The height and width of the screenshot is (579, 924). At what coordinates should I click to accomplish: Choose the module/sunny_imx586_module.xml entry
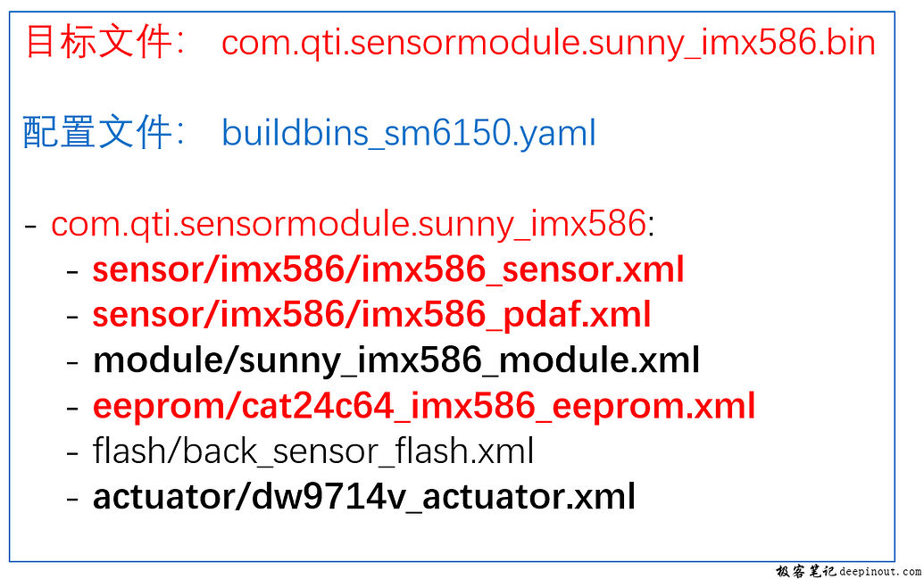[x=396, y=360]
